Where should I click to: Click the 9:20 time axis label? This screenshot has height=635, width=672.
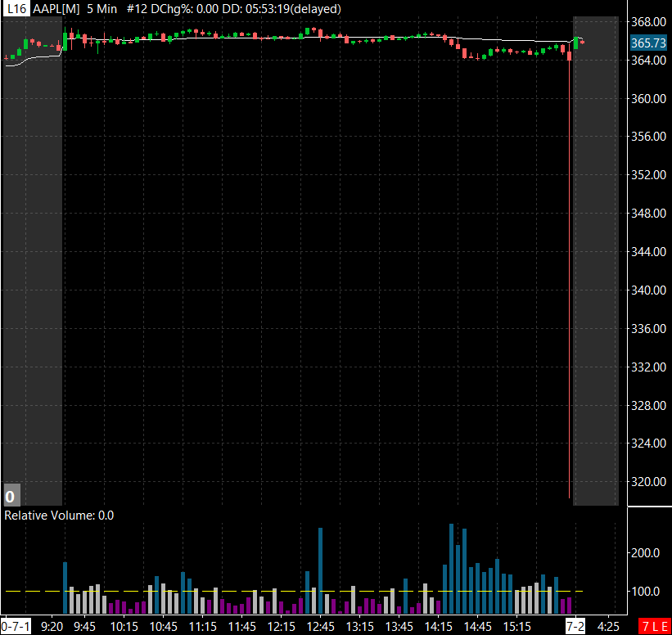pos(52,627)
